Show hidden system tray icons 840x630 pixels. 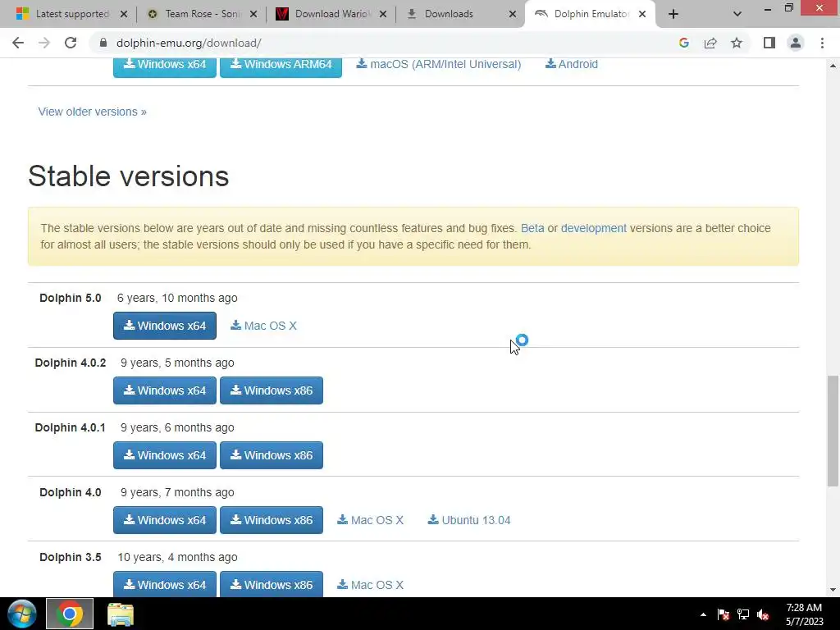[x=703, y=614]
